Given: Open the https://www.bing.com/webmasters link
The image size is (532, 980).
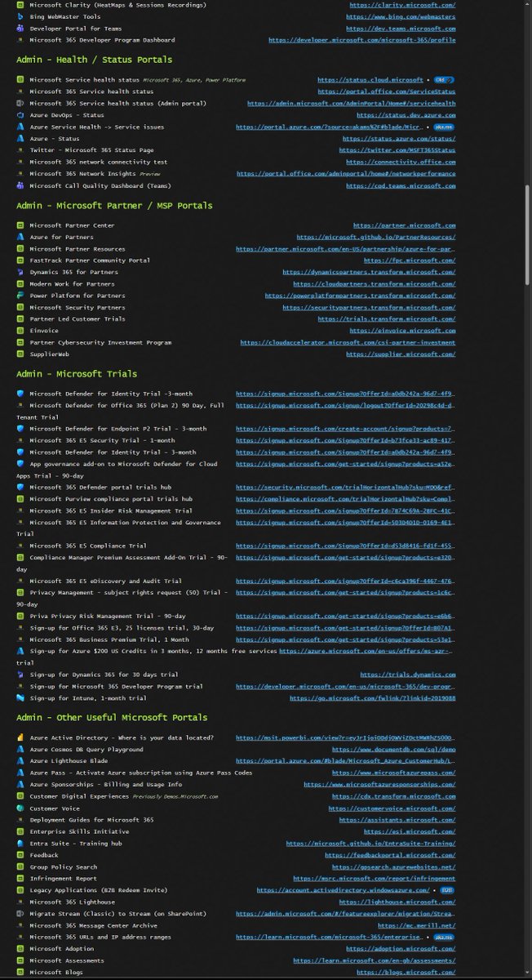Looking at the screenshot, I should 401,16.
